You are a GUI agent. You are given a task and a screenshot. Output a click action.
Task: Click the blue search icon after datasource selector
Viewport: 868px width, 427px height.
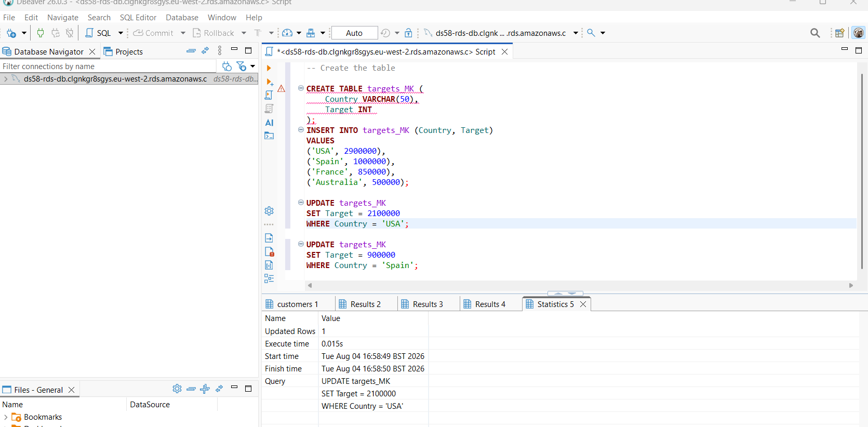[591, 33]
